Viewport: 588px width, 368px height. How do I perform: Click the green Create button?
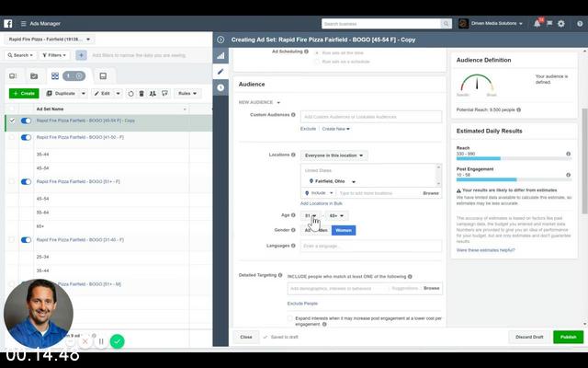coord(24,94)
